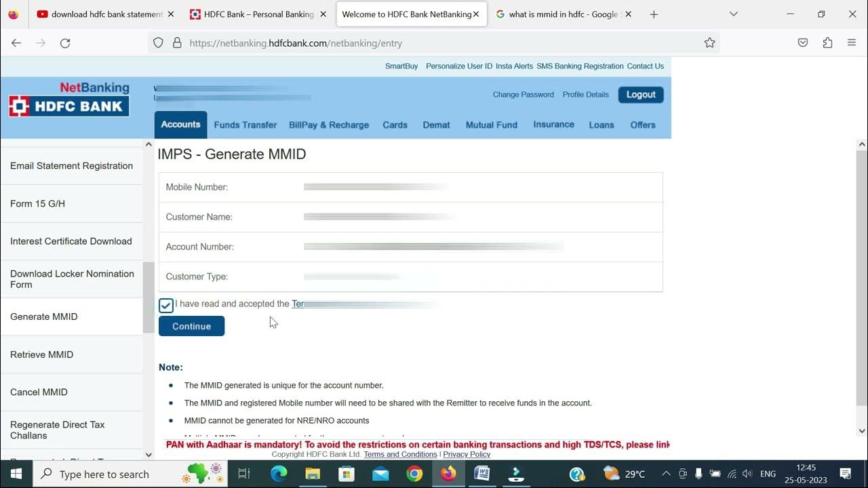The height and width of the screenshot is (488, 868).
Task: Open the Funds Transfer menu
Action: click(x=245, y=125)
